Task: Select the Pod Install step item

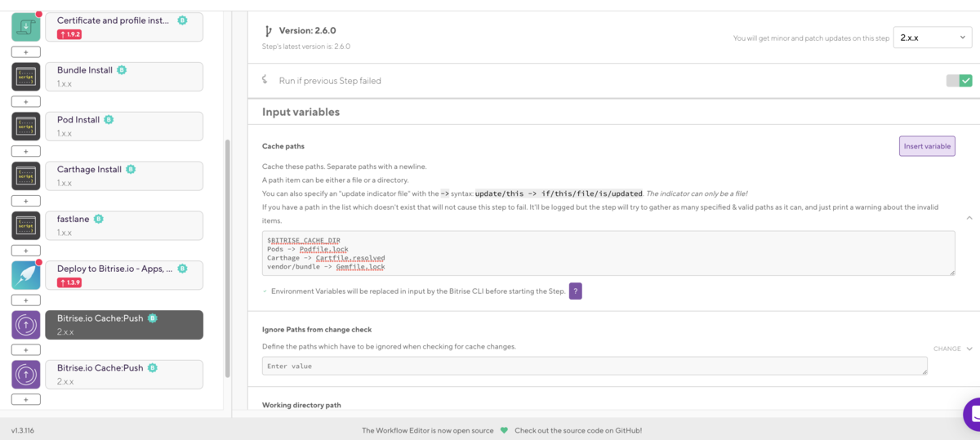Action: click(x=124, y=127)
